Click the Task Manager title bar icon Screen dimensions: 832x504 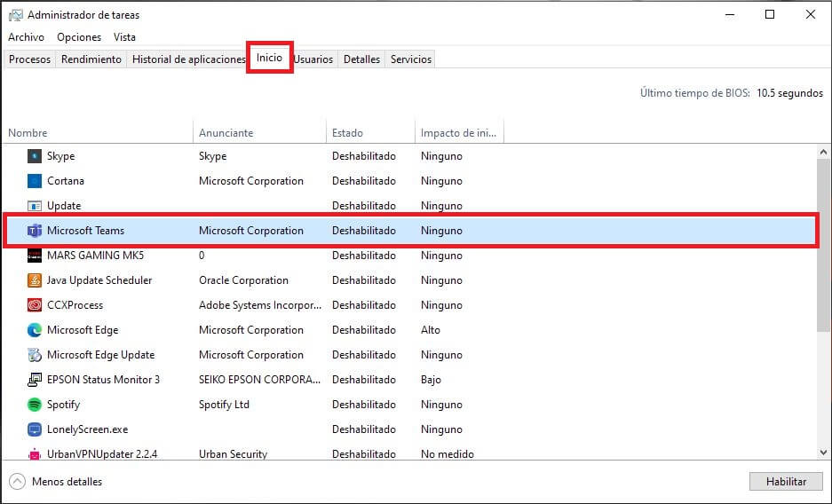pos(15,15)
